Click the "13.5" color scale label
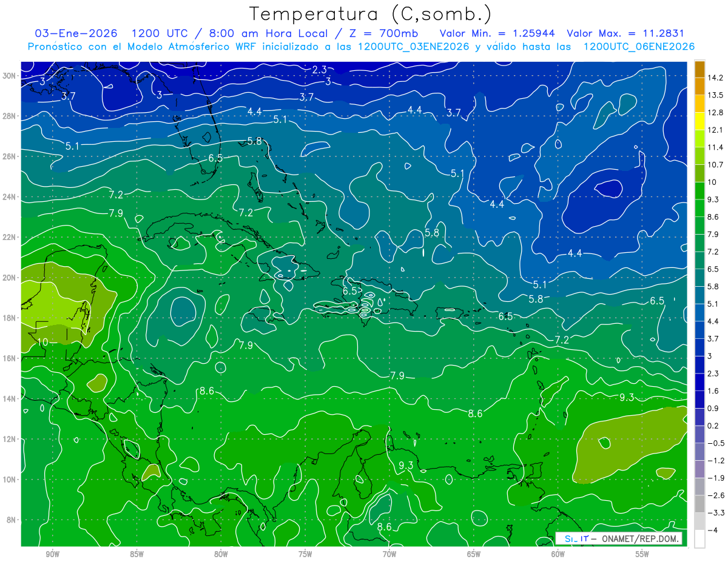This screenshot has height=562, width=728. (x=716, y=95)
